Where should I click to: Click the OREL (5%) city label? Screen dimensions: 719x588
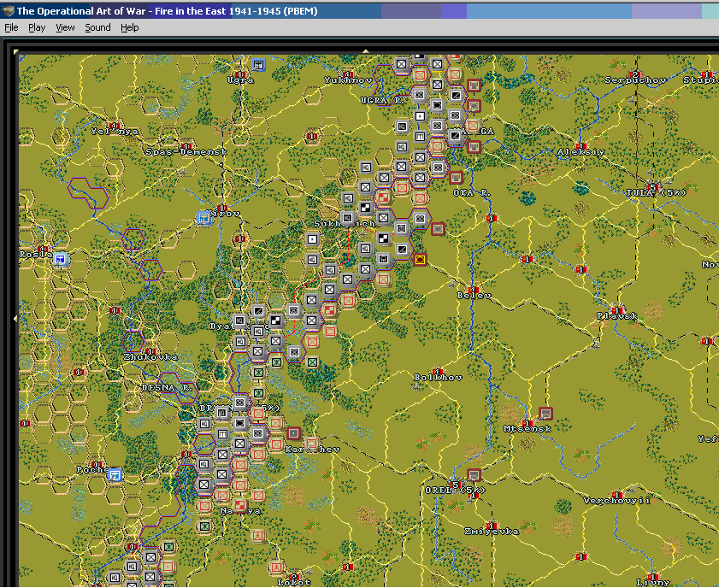tap(455, 491)
